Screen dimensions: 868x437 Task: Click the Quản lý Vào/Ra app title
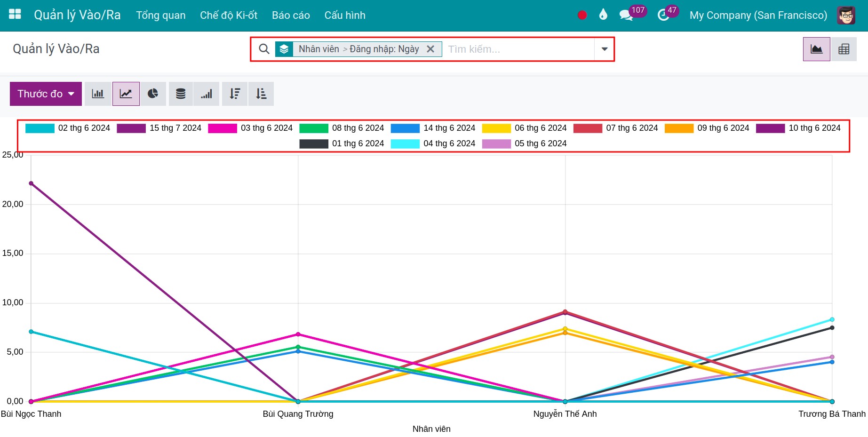(x=77, y=15)
